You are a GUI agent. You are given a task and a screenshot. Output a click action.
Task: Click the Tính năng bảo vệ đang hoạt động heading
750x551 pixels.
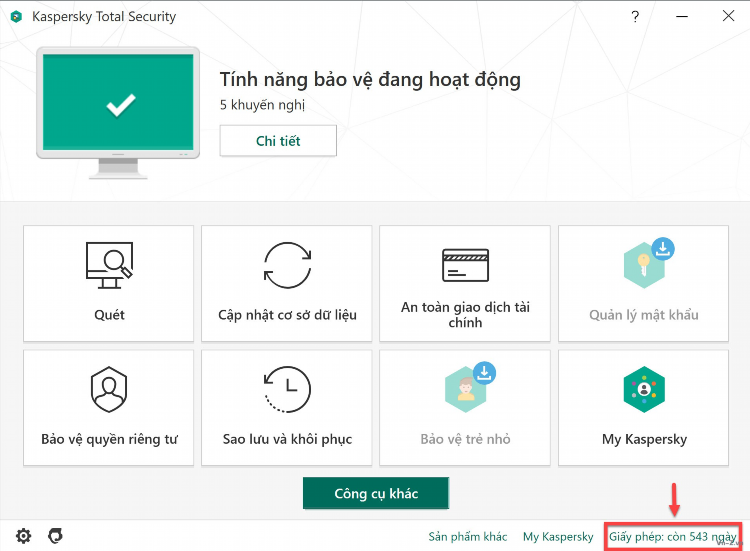pyautogui.click(x=370, y=79)
